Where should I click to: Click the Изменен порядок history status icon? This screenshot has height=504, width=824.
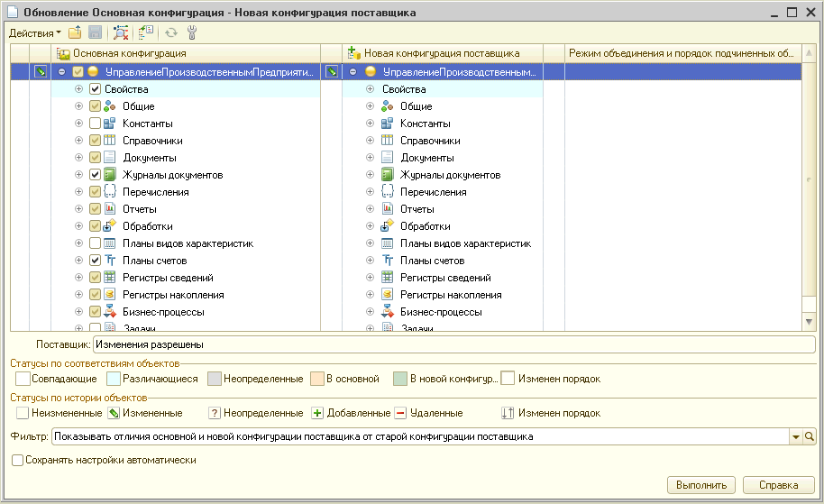508,413
